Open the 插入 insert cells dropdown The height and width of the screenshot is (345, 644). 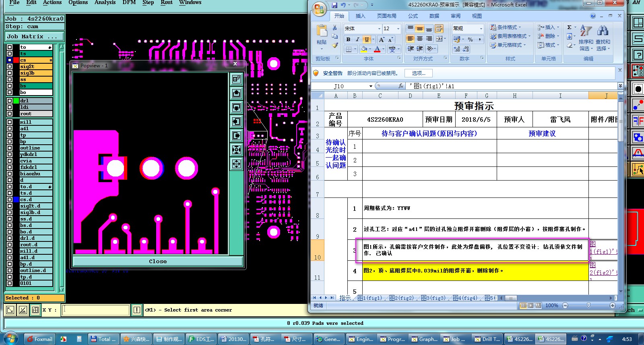click(549, 27)
